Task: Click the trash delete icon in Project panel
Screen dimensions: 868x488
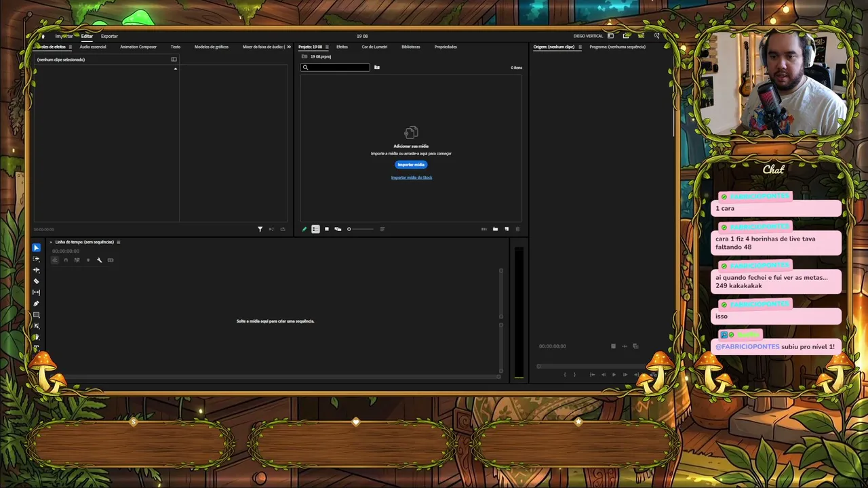Action: [x=517, y=229]
